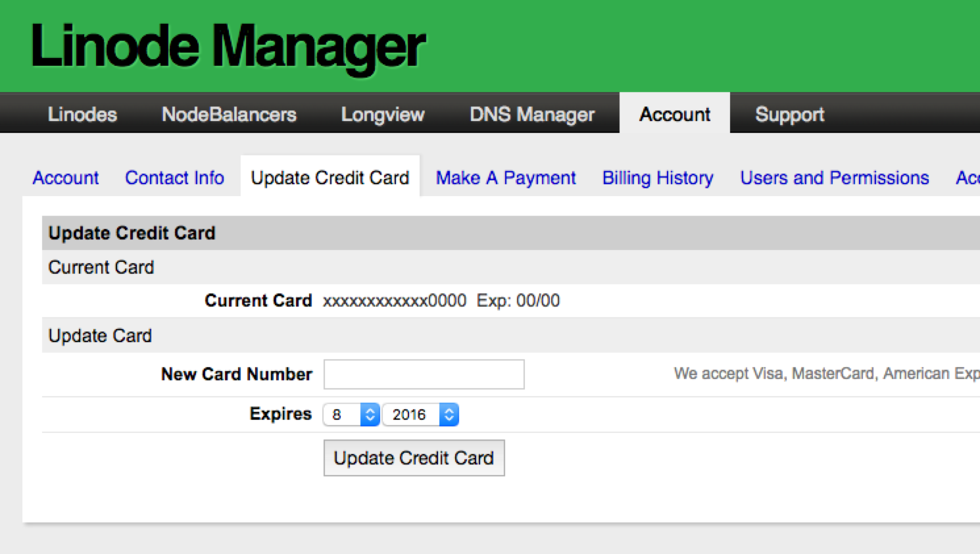This screenshot has height=554, width=980.
Task: Select the text Exp: 00/00
Action: tap(518, 301)
